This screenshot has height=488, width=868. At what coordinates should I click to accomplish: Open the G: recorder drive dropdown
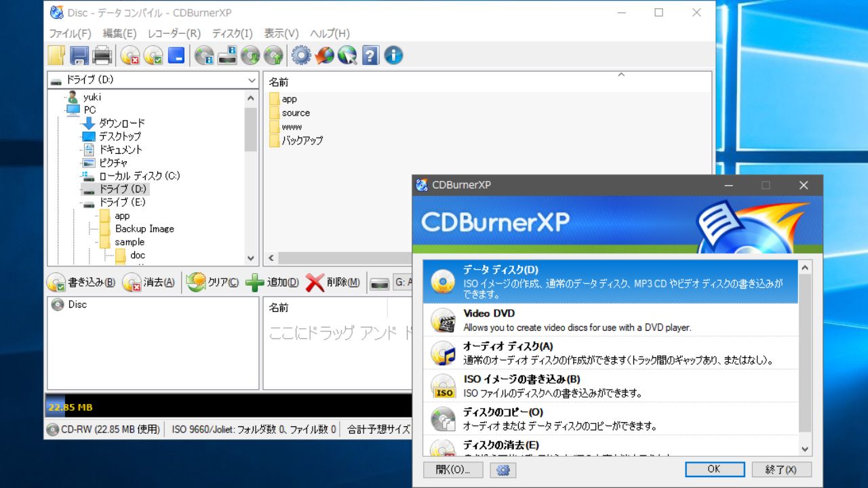403,283
